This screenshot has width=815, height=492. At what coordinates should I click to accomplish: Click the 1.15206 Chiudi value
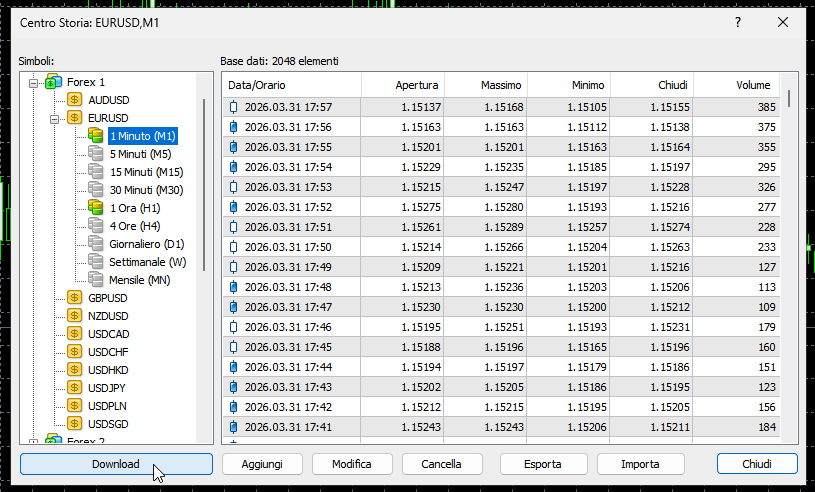click(x=670, y=287)
